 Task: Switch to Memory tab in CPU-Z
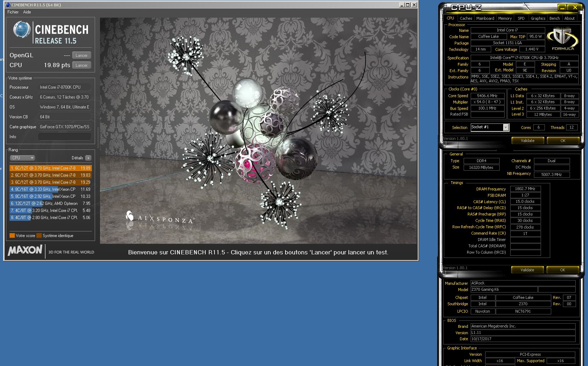(x=505, y=18)
